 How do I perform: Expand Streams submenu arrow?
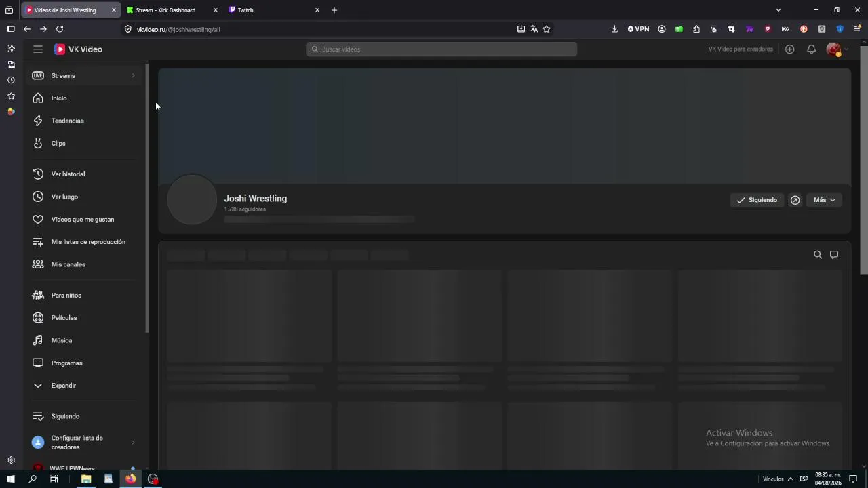pos(133,75)
